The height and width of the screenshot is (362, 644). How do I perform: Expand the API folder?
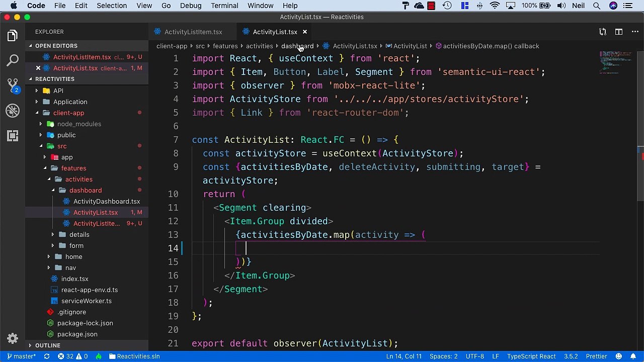(x=58, y=90)
